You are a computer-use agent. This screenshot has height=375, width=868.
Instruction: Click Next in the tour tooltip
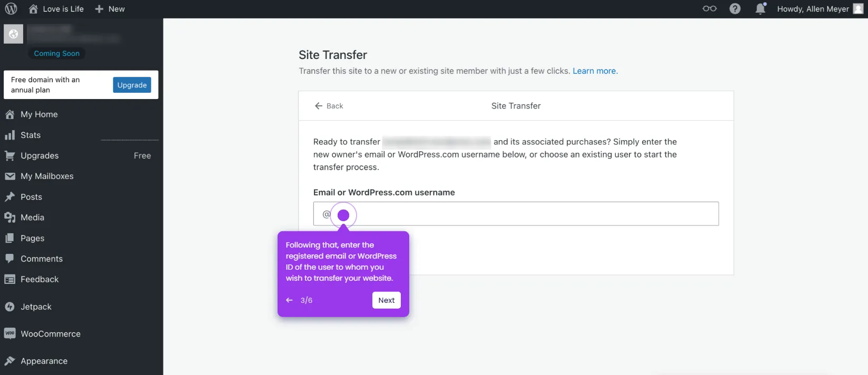(x=387, y=300)
